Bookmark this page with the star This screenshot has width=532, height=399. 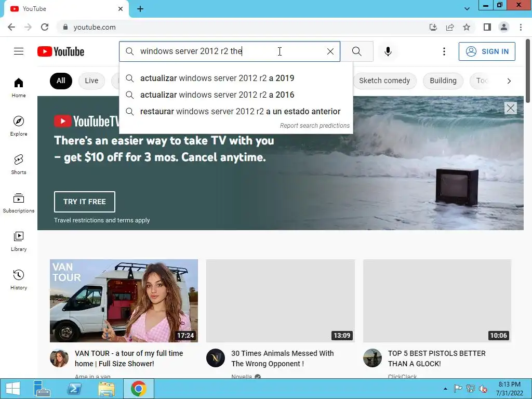(x=467, y=27)
